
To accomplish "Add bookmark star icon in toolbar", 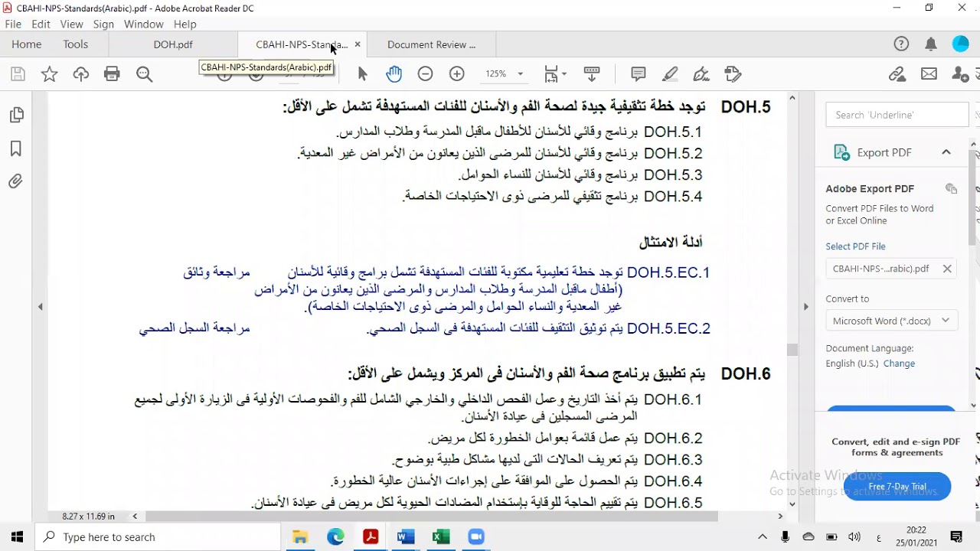I will tap(49, 74).
